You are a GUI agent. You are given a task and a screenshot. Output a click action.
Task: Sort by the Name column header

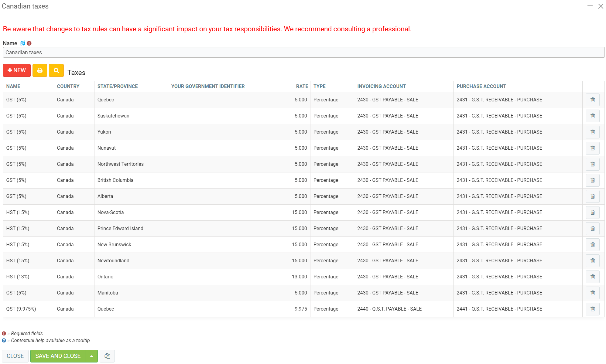13,86
